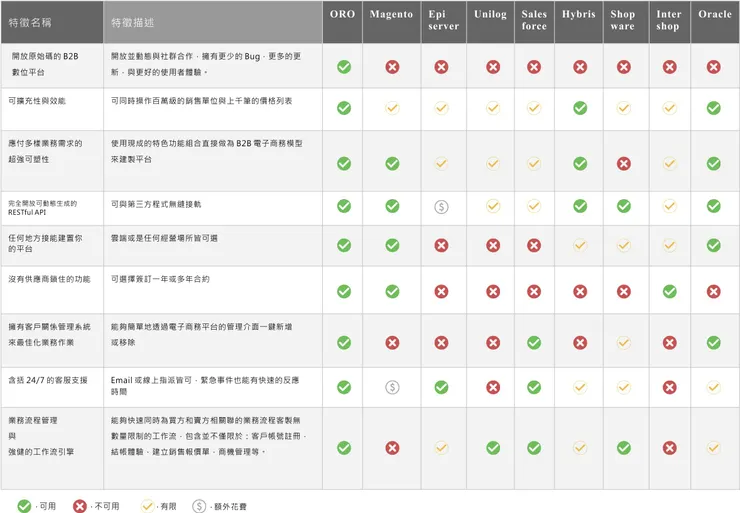
Task: Click the 不可用 legend label
Action: (x=107, y=506)
